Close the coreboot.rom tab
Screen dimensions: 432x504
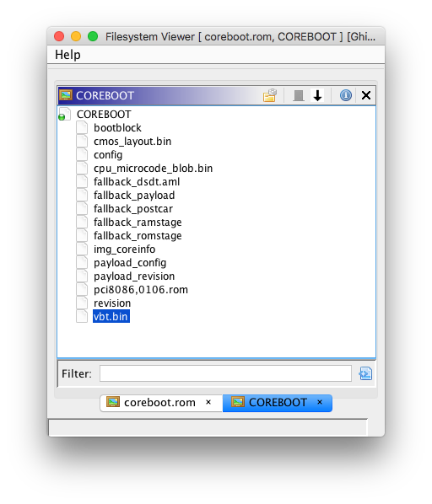[208, 402]
